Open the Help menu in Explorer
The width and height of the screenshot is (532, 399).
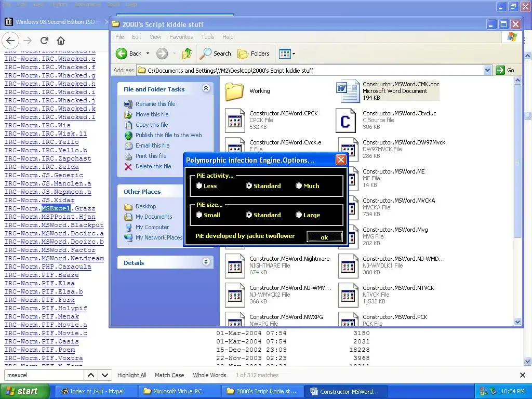pyautogui.click(x=228, y=37)
